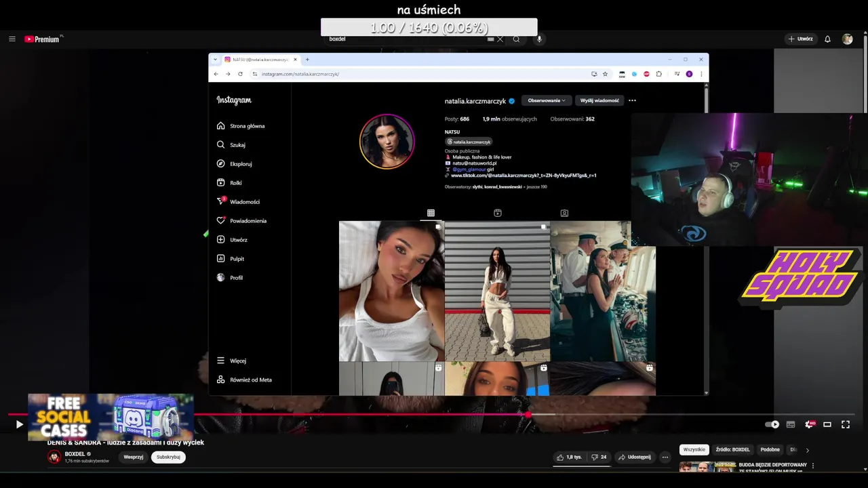Seek using the red video progress bar
The image size is (868, 488).
click(x=431, y=414)
